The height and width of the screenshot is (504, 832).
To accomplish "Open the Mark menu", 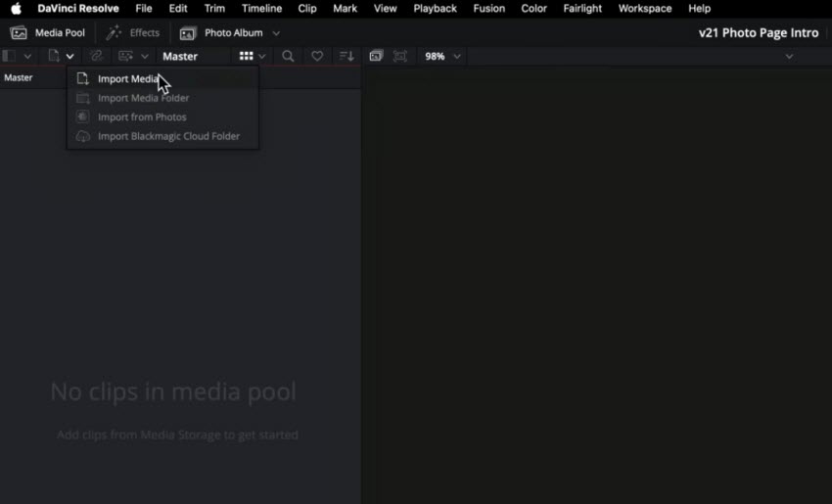I will click(x=345, y=9).
